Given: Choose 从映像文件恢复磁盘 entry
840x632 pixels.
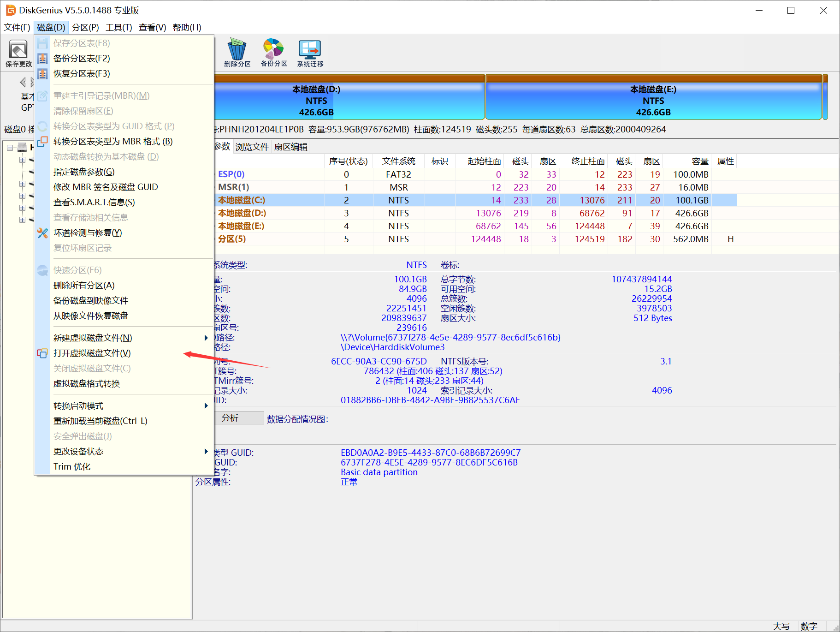Looking at the screenshot, I should click(x=124, y=316).
